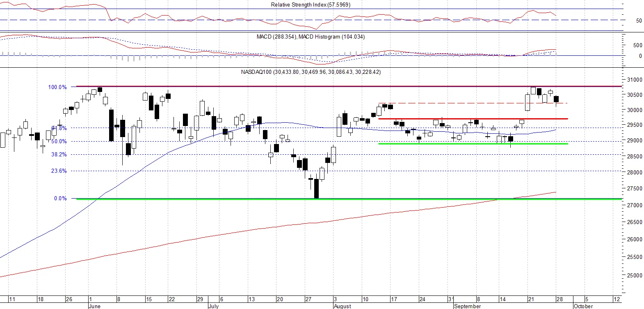Image resolution: width=644 pixels, height=309 pixels.
Task: Click the date label 29 on the time axis
Action: click(x=200, y=299)
